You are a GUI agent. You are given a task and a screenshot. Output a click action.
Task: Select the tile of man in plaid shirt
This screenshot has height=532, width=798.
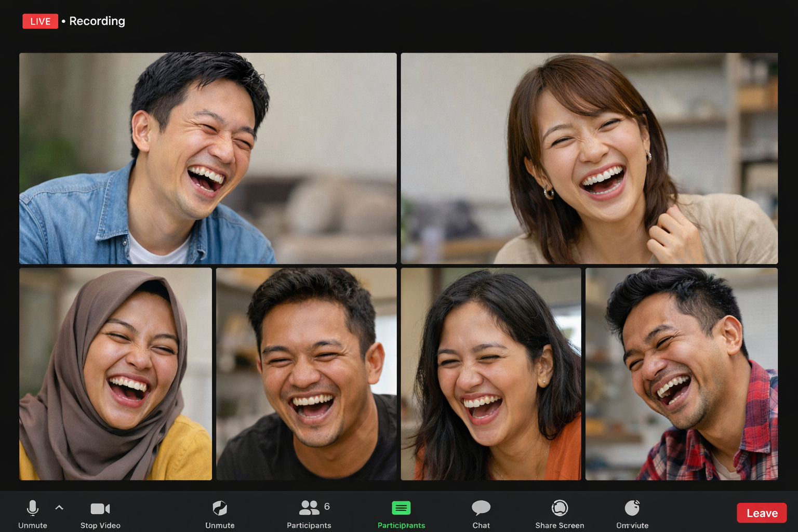coord(682,374)
